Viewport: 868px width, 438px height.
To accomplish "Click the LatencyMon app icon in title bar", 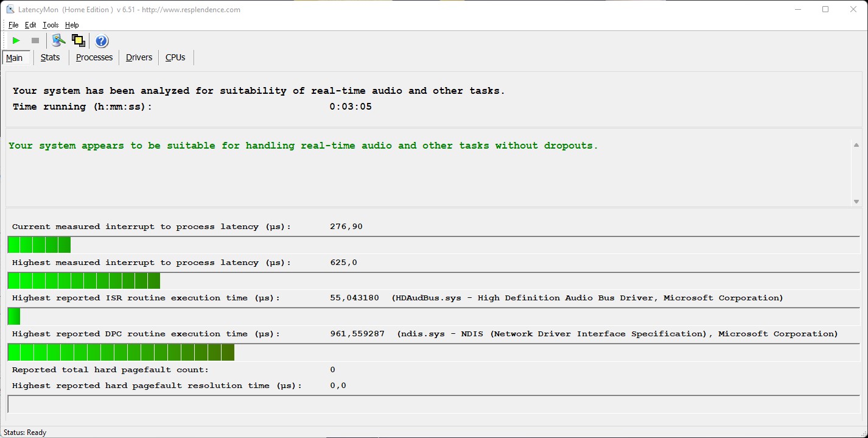I will (10, 10).
